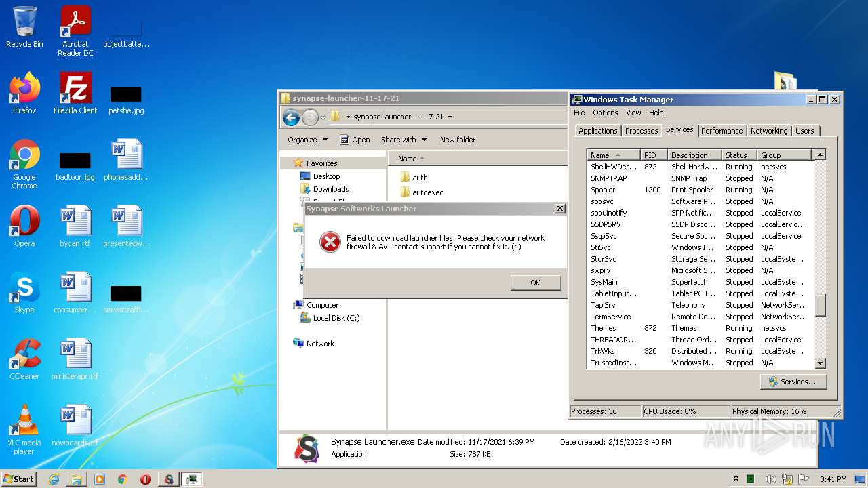Select objectbatte file on desktop

(126, 35)
